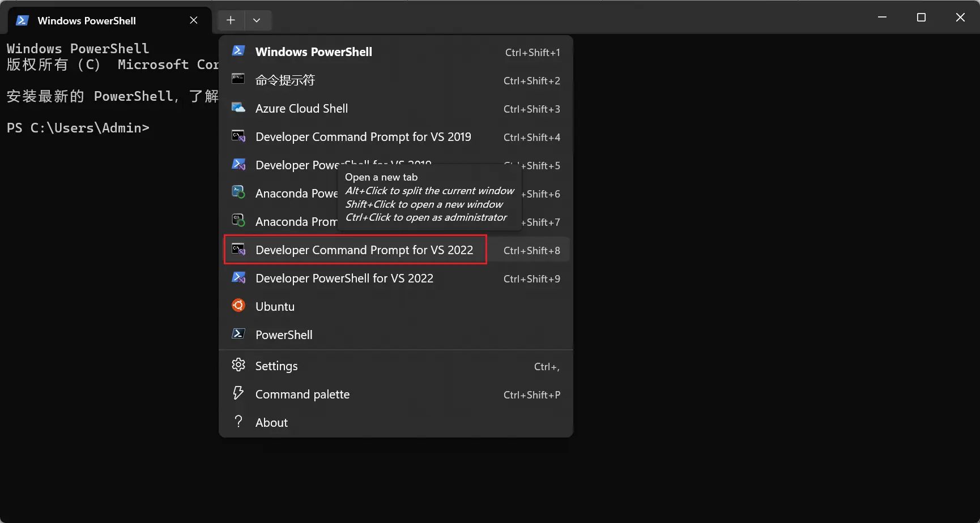The height and width of the screenshot is (523, 980).
Task: Click the Developer Command Prompt for VS 2022 icon
Action: tap(238, 249)
